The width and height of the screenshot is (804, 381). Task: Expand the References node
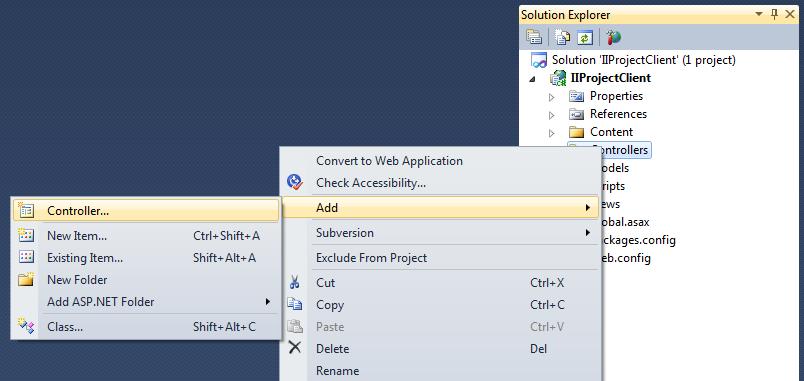pyautogui.click(x=552, y=115)
